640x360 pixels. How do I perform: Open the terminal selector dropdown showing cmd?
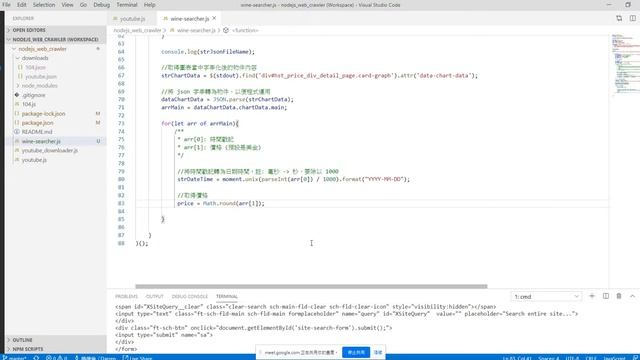[x=546, y=297]
